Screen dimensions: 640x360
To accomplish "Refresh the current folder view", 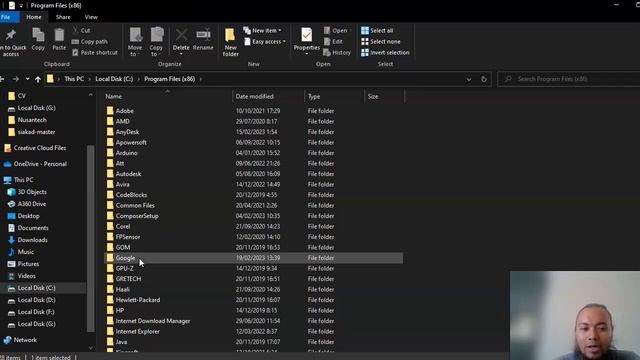I will pyautogui.click(x=484, y=79).
